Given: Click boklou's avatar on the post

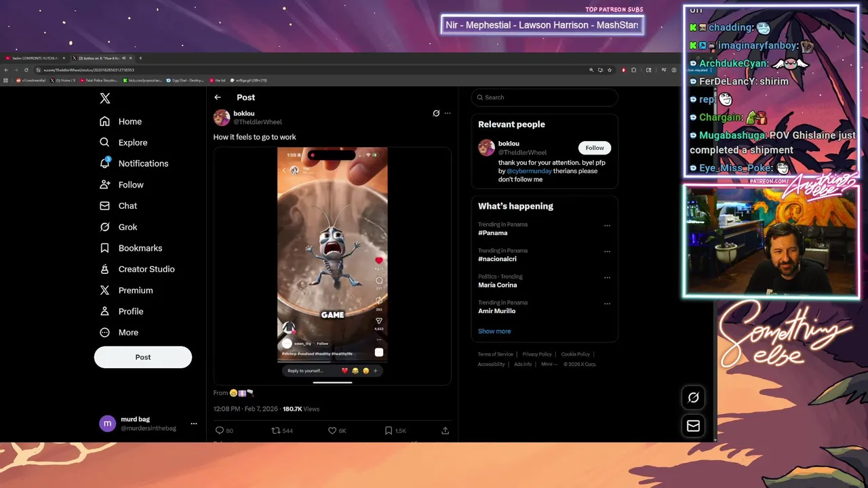Looking at the screenshot, I should (222, 117).
